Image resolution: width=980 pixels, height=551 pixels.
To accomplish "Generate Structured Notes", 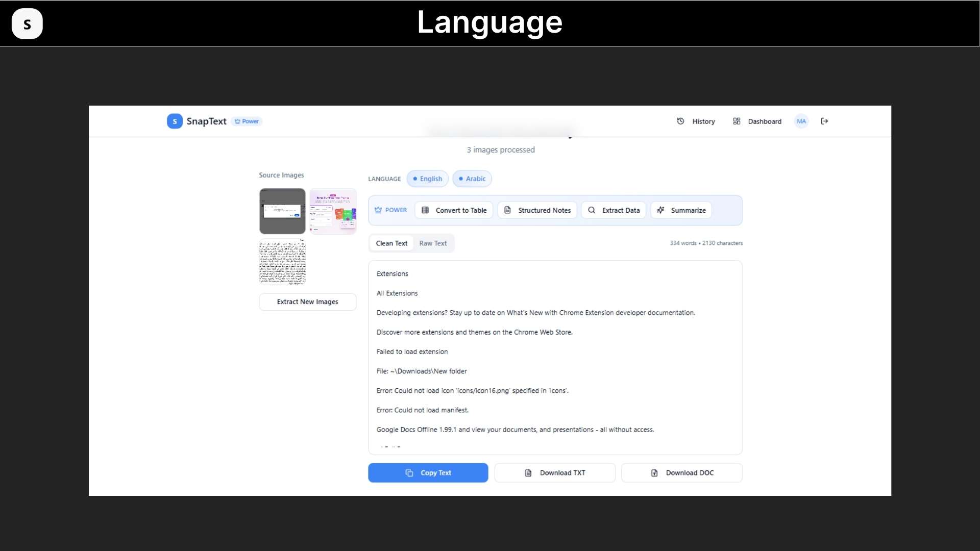I will [x=537, y=210].
